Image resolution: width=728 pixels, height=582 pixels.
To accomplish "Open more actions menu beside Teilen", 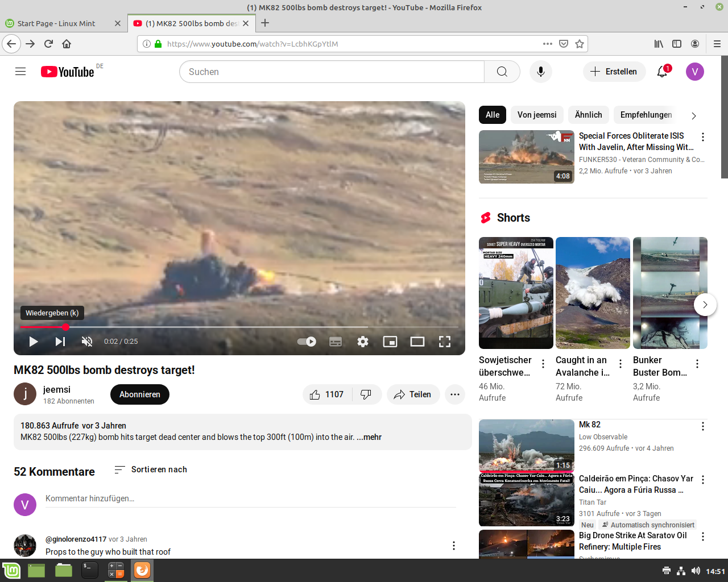I will 455,394.
